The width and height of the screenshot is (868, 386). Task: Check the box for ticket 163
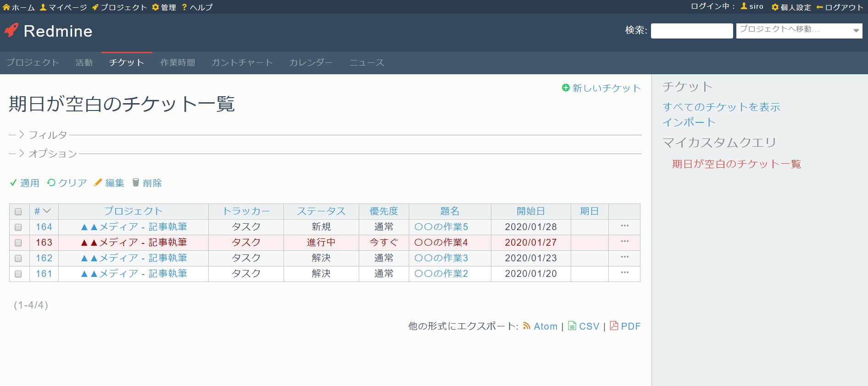[x=18, y=243]
